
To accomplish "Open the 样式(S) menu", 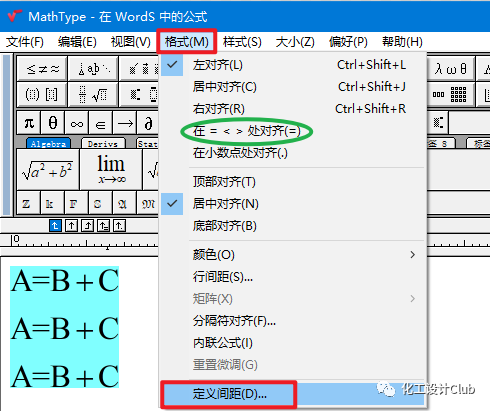I will tap(242, 42).
